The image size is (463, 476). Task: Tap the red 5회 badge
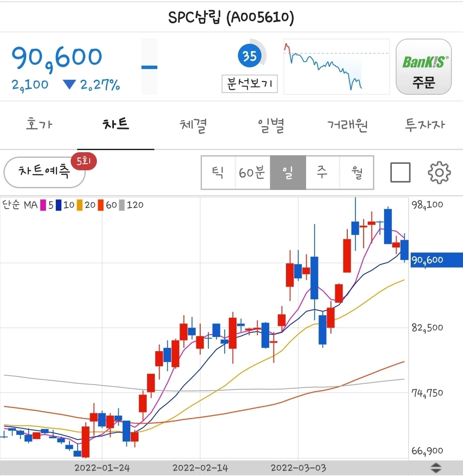84,161
